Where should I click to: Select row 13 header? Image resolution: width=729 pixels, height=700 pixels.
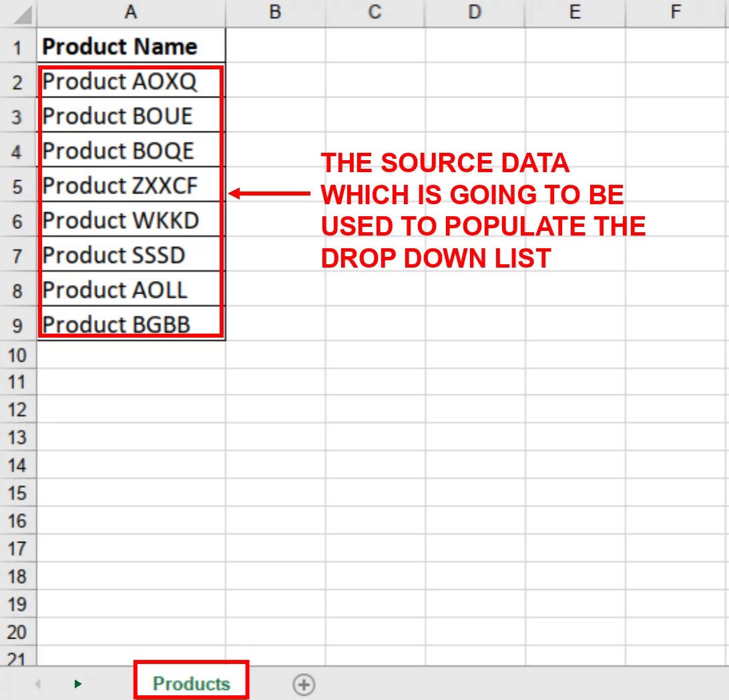click(x=17, y=438)
